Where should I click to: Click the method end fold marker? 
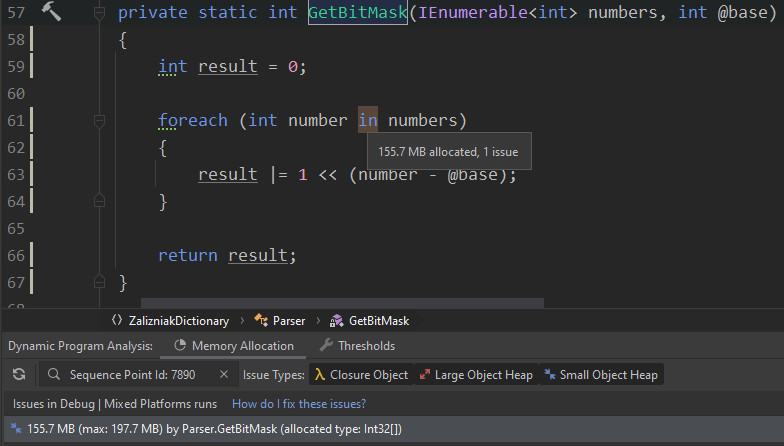click(x=100, y=282)
